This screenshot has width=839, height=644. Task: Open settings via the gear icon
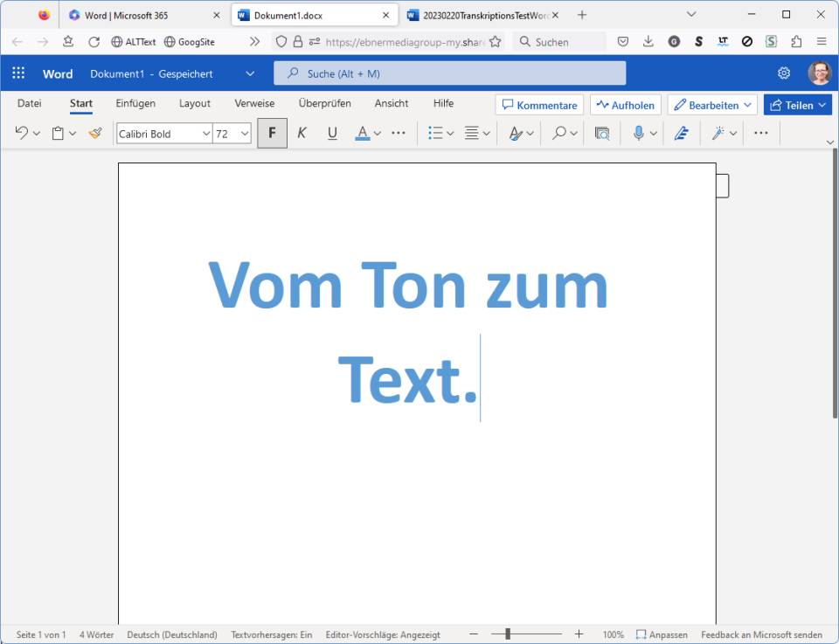pyautogui.click(x=784, y=73)
